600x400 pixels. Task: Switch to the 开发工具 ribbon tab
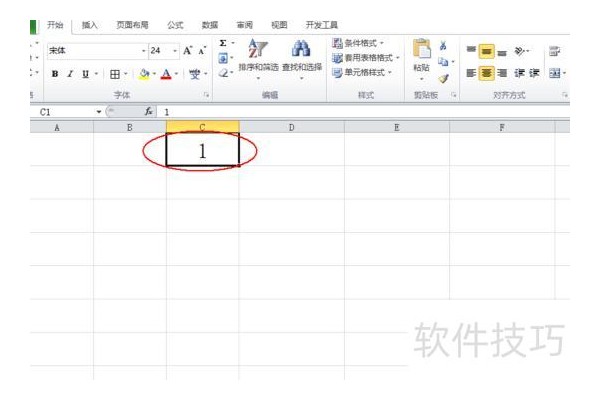click(321, 25)
